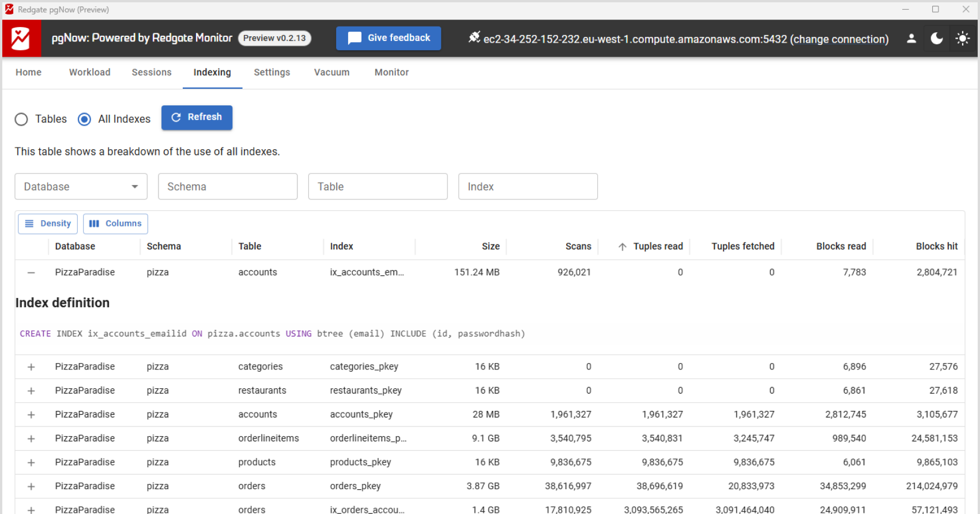This screenshot has height=514, width=980.
Task: Click the Give feedback button
Action: [x=389, y=38]
